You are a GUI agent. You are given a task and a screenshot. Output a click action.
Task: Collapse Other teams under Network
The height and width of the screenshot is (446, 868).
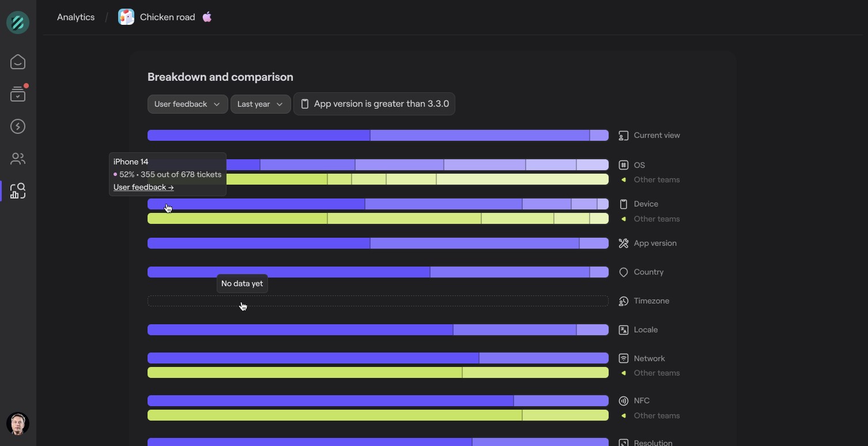[624, 373]
